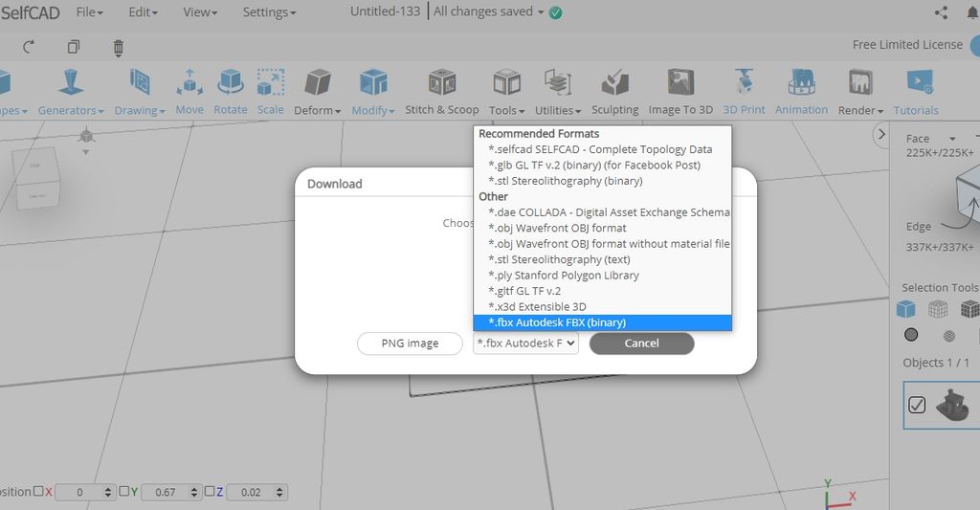Image resolution: width=980 pixels, height=510 pixels.
Task: Click the copy objects icon
Action: pyautogui.click(x=74, y=47)
